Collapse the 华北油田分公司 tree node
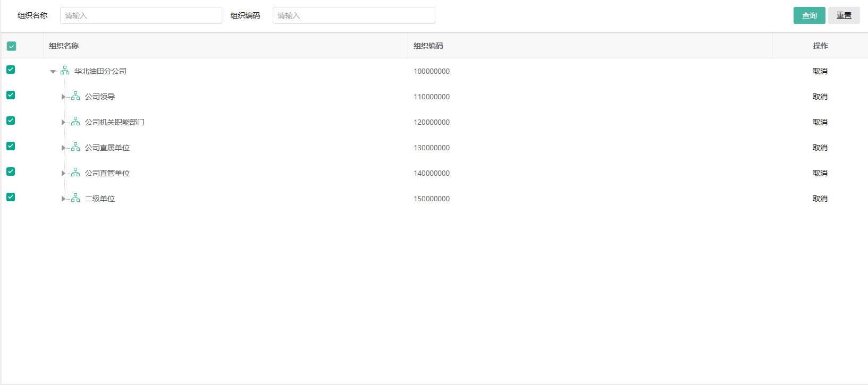Viewport: 868px width, 385px height. coord(53,71)
